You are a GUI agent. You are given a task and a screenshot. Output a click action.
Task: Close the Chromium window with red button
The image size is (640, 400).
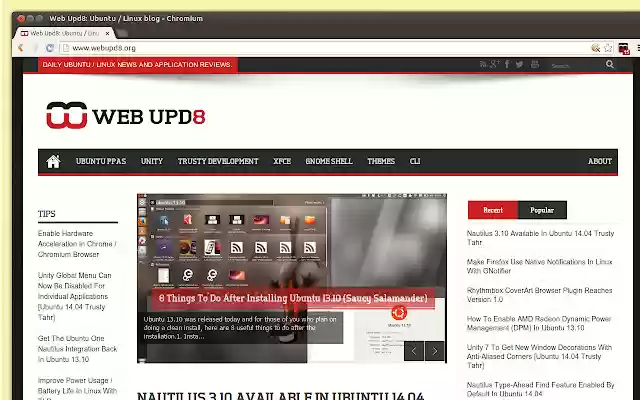coord(21,18)
